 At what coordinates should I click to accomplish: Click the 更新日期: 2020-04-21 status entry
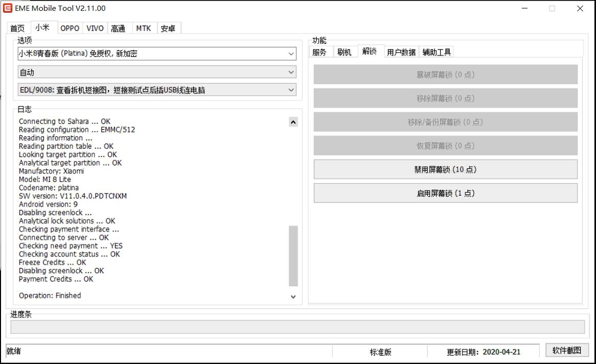[484, 352]
